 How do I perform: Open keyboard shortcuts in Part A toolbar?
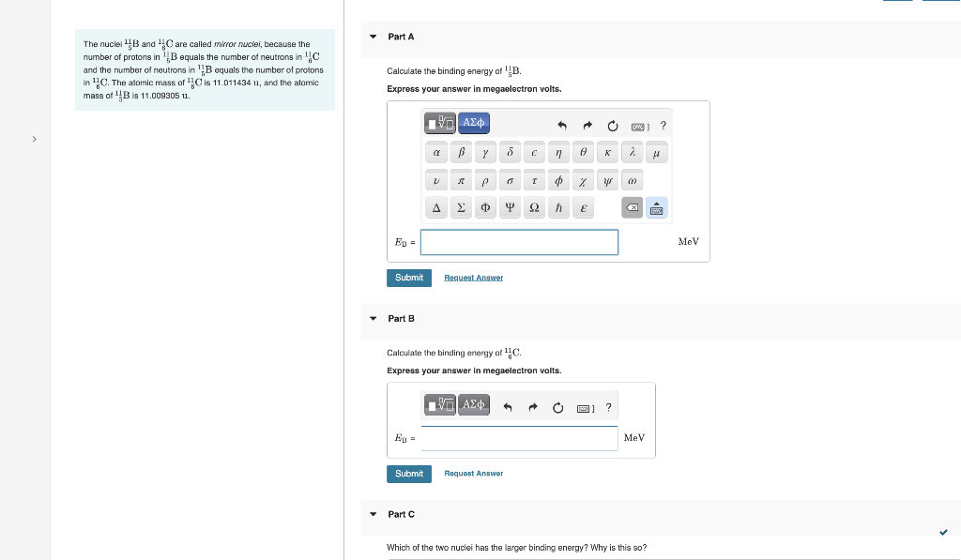pyautogui.click(x=640, y=127)
